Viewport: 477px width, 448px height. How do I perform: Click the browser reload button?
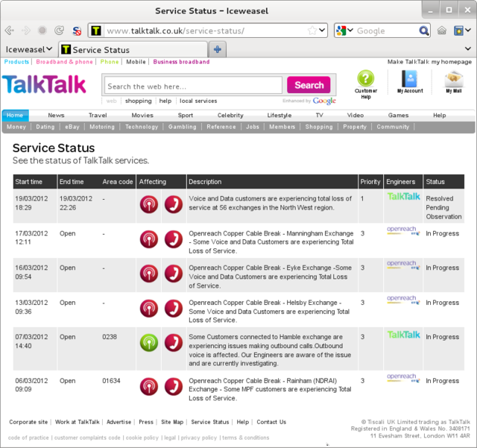pos(59,31)
